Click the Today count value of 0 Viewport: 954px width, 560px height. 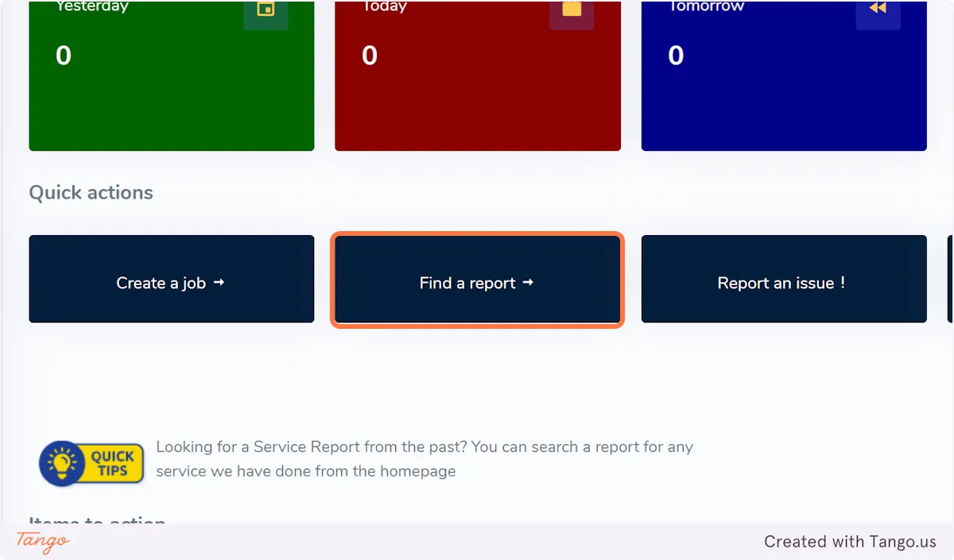[370, 56]
